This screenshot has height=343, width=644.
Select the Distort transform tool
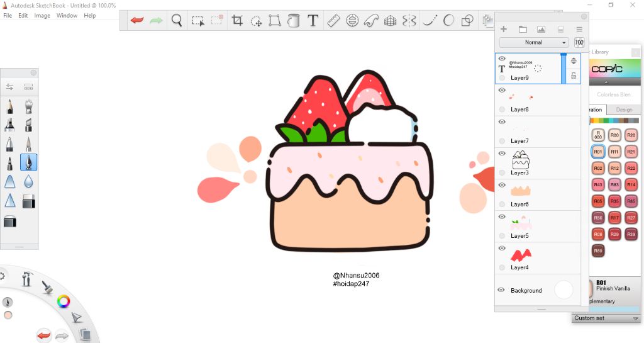pyautogui.click(x=275, y=20)
